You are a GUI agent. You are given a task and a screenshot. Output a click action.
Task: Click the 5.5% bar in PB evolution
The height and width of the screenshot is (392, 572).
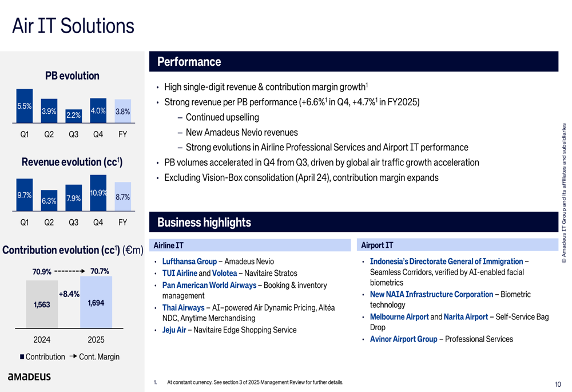[x=25, y=106]
